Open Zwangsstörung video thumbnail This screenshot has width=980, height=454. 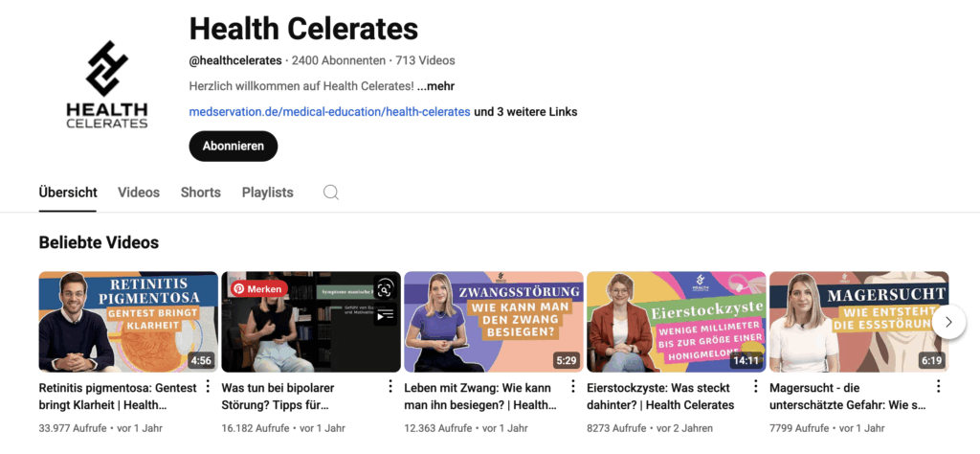coord(493,322)
